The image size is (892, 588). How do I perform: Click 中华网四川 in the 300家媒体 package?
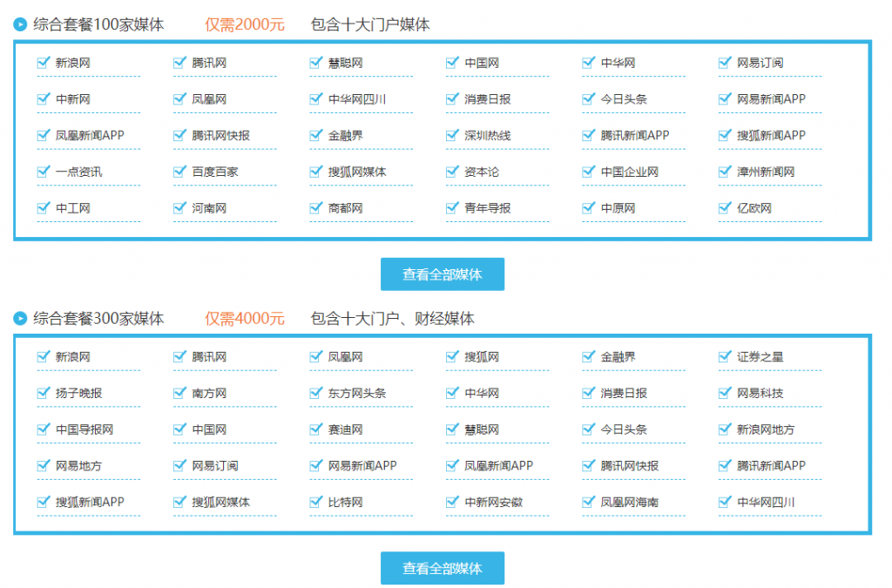point(766,503)
